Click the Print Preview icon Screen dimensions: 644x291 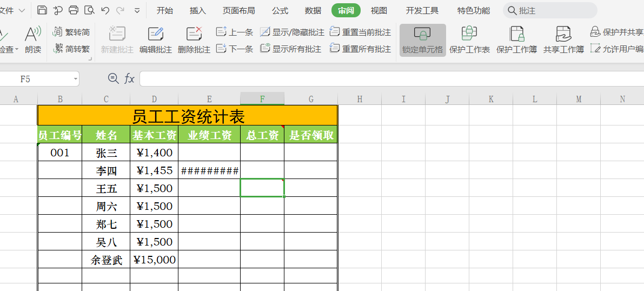[x=89, y=10]
